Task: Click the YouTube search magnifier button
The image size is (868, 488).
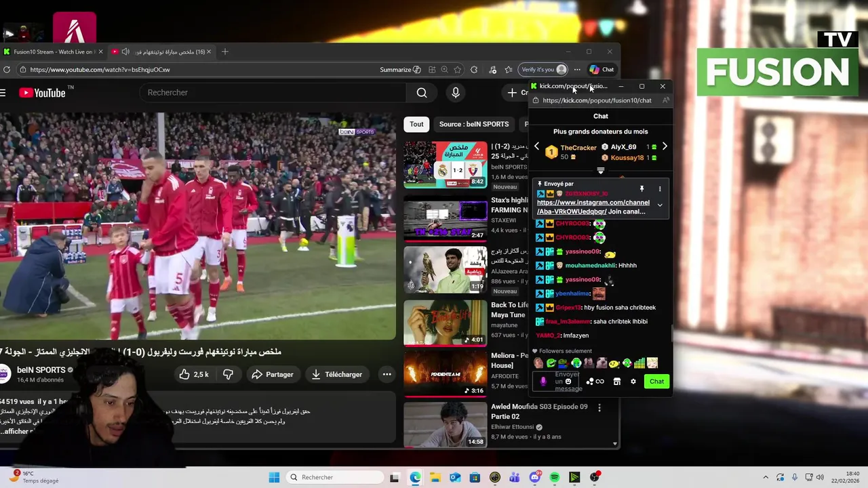Action: [422, 93]
